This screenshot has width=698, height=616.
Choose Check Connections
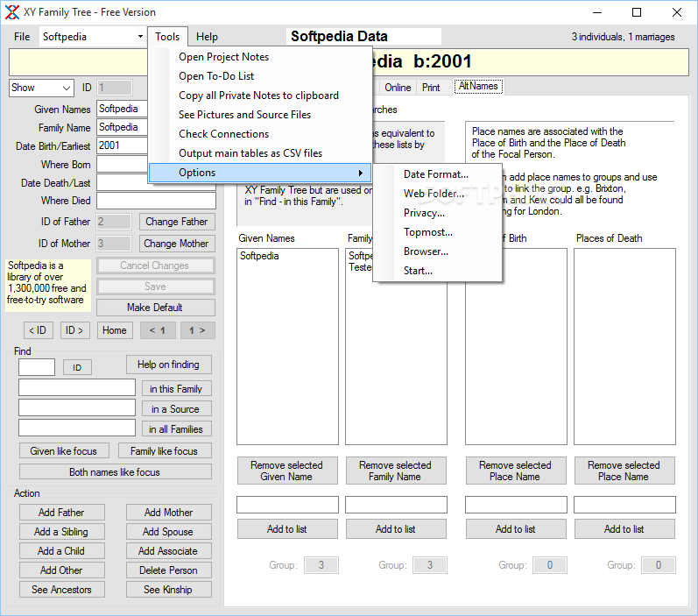point(260,133)
